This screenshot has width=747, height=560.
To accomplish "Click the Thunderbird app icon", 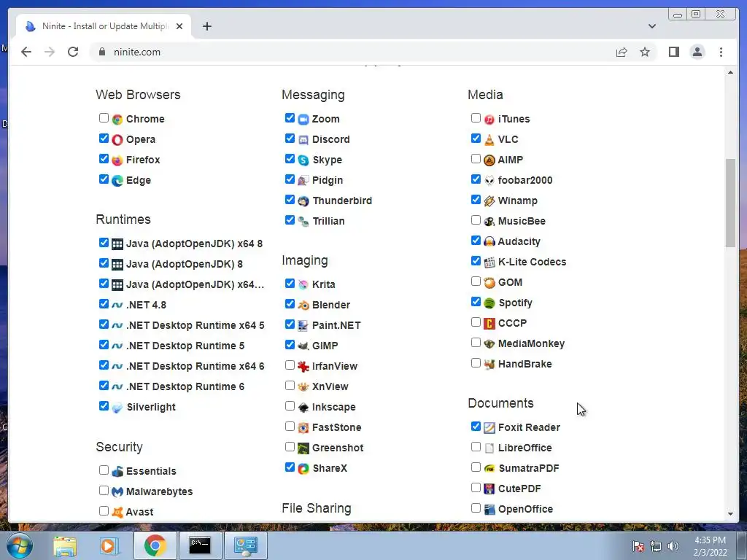I will [x=303, y=201].
